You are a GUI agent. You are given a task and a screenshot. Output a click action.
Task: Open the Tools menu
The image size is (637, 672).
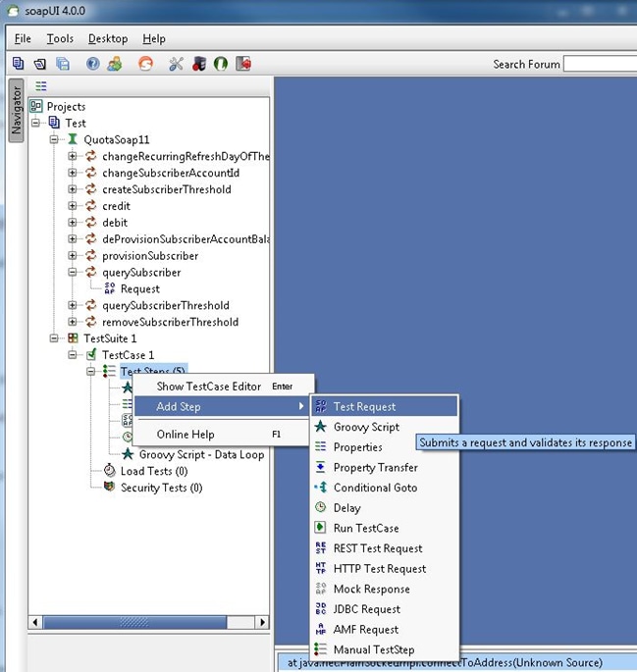point(60,39)
